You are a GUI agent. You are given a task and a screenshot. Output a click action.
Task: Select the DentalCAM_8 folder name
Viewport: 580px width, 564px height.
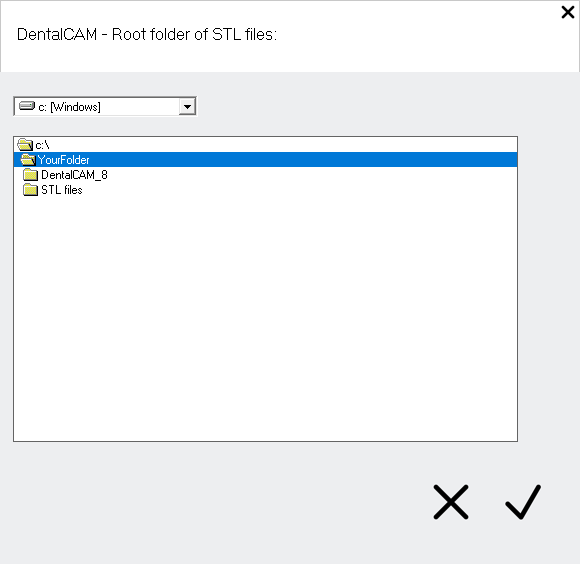pos(74,175)
